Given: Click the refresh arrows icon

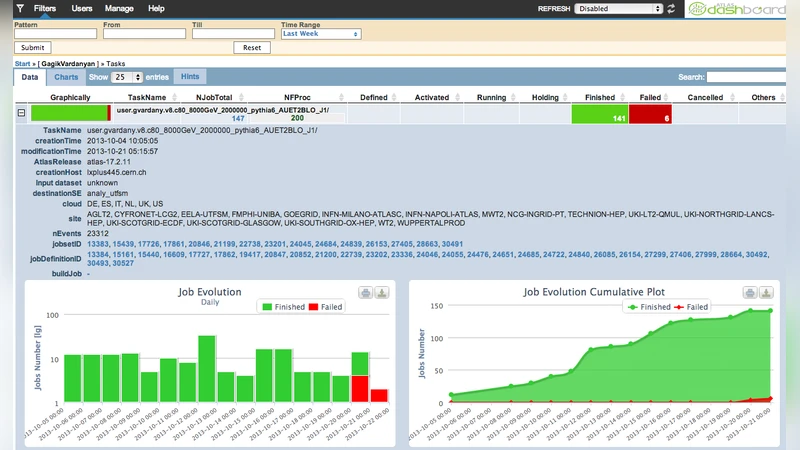Looking at the screenshot, I should [x=671, y=8].
